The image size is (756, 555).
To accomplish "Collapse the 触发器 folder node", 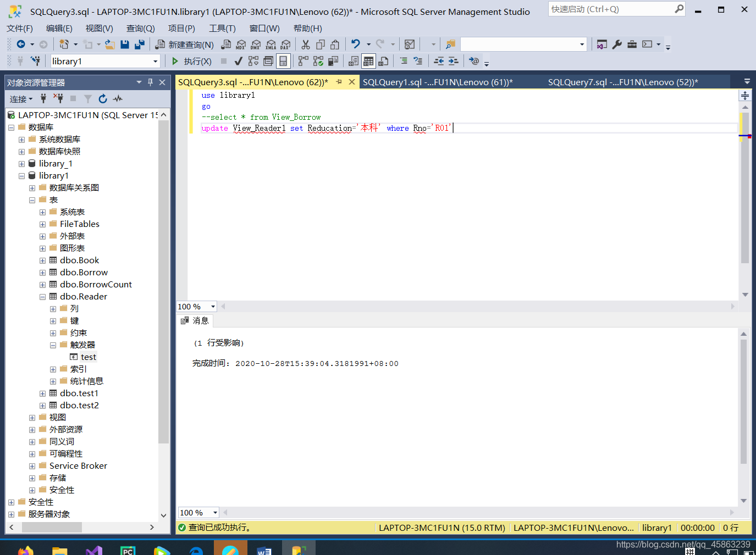I will pos(53,345).
